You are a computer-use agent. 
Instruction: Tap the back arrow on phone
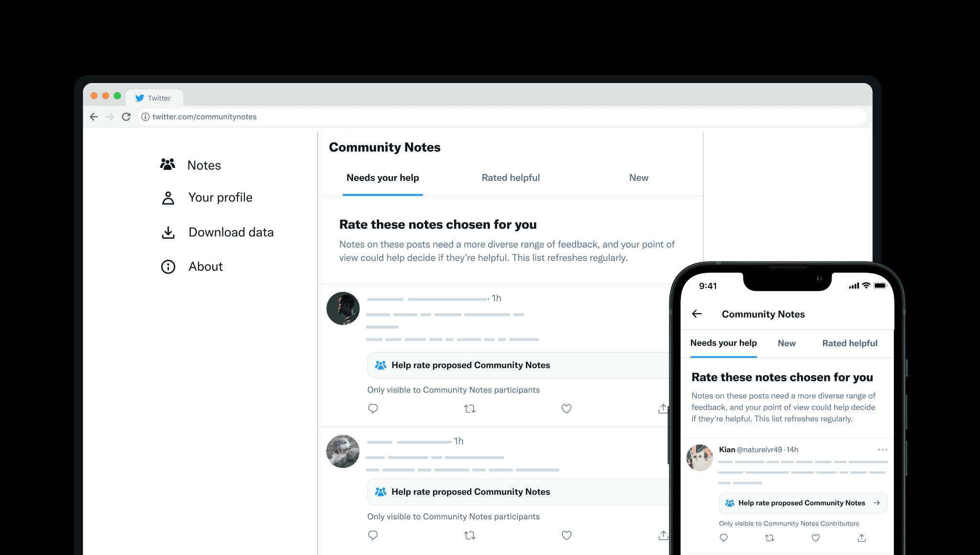(697, 314)
